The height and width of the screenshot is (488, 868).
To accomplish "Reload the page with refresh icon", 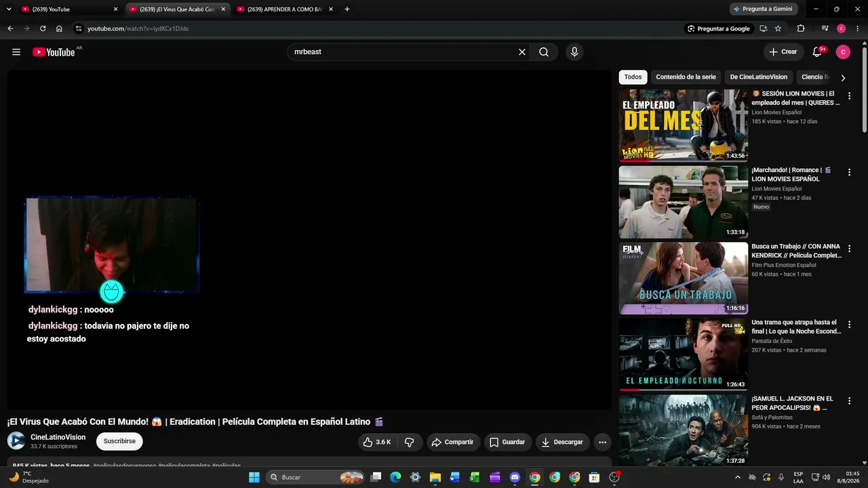I will click(43, 28).
